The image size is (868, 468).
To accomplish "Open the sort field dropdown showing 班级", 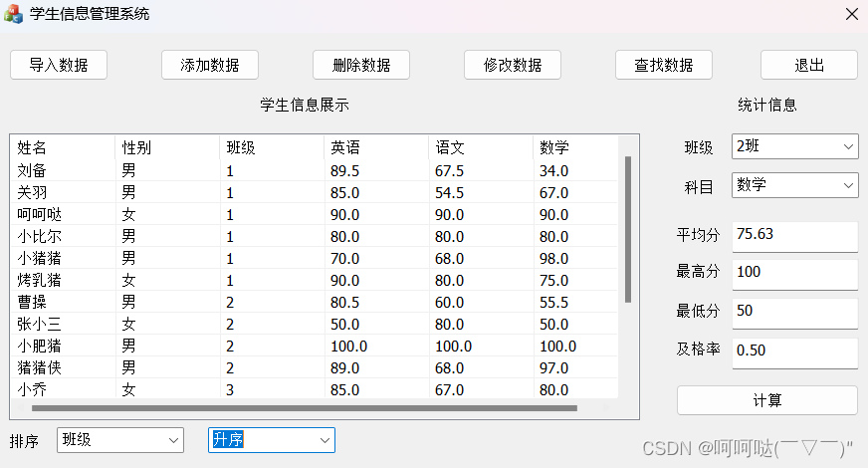I will [120, 440].
